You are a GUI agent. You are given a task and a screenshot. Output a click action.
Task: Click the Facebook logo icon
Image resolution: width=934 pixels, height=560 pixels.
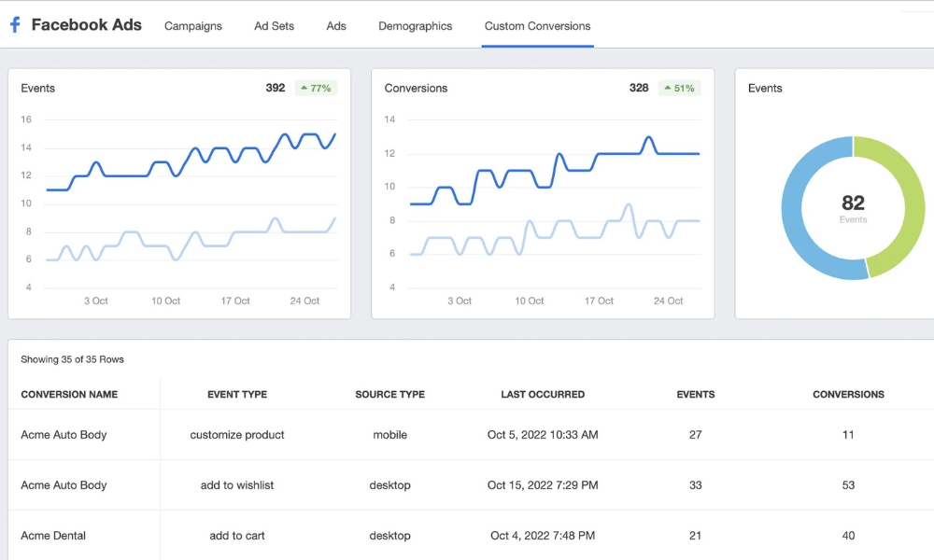pyautogui.click(x=15, y=25)
